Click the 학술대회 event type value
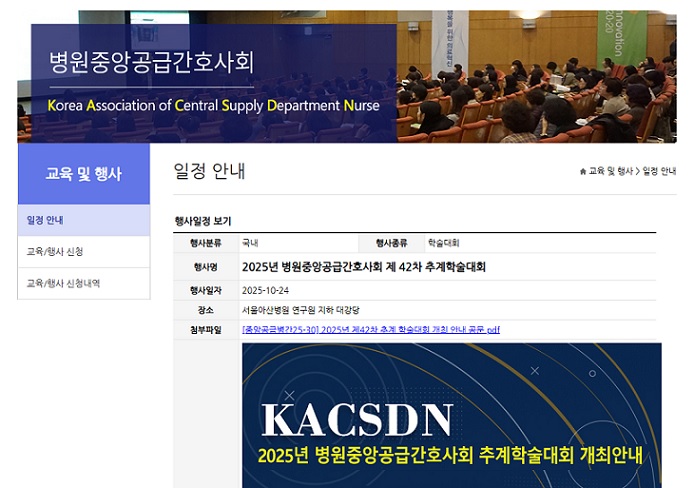The image size is (694, 488). tap(443, 243)
